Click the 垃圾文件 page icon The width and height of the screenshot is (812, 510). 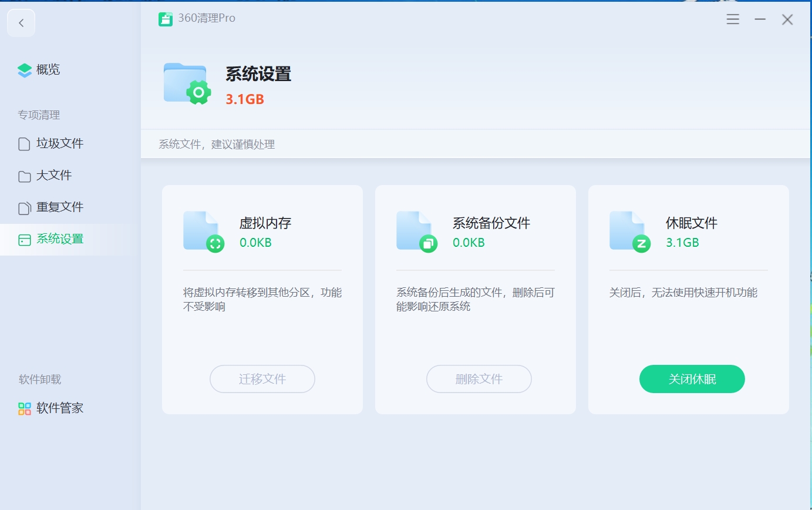point(24,144)
